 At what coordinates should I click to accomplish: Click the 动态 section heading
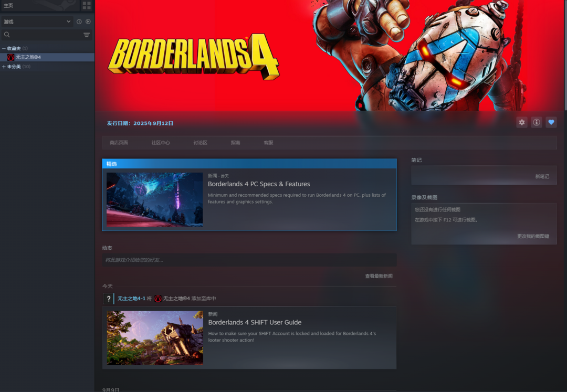[107, 248]
